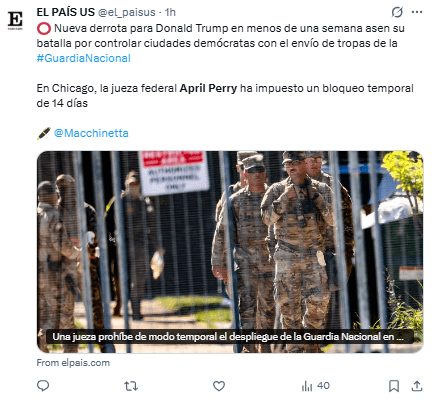Click the reply speech bubble icon
Screen dimensions: 436x400
(43, 386)
